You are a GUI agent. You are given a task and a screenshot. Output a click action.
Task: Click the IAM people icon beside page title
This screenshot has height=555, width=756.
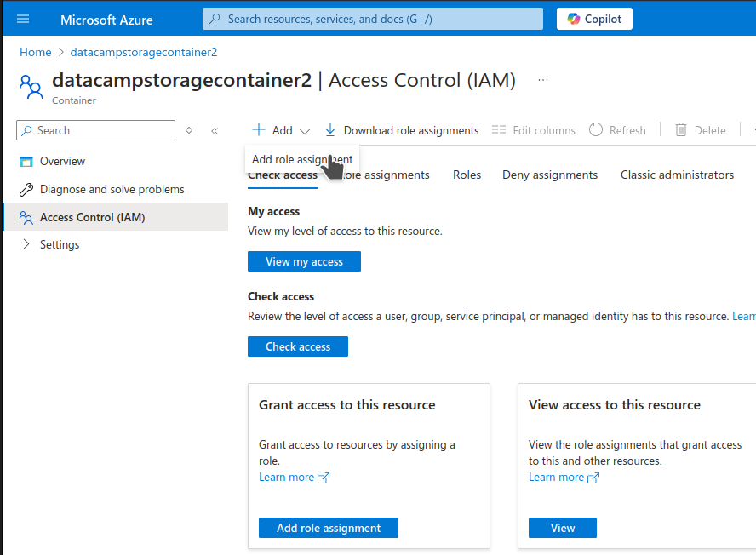31,88
